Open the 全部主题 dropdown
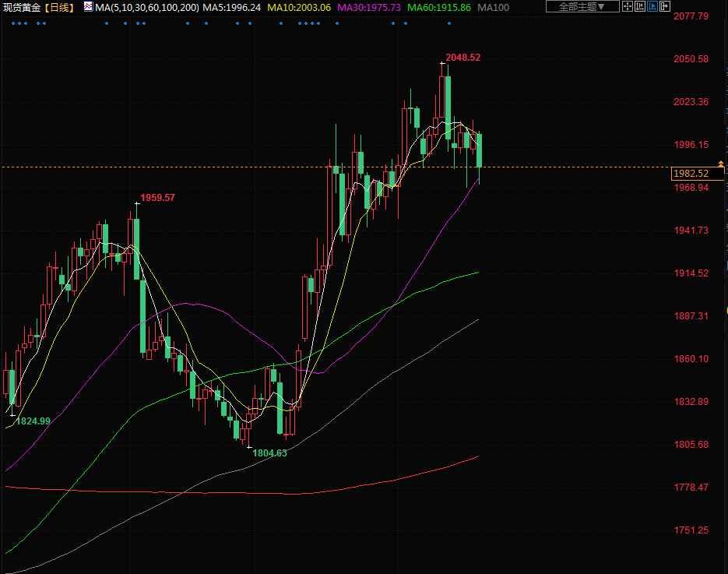Viewport: 728px width, 574px height. click(x=582, y=7)
